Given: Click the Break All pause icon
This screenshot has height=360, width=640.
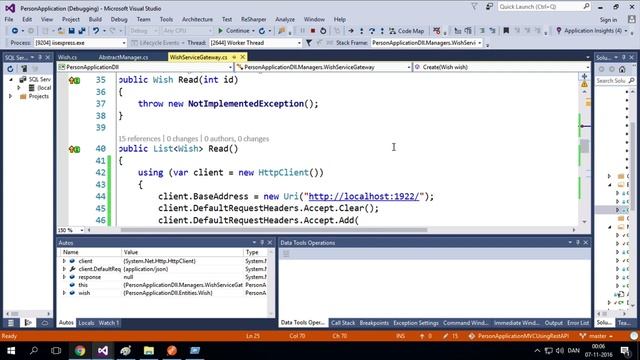Looking at the screenshot, I should pos(302,31).
